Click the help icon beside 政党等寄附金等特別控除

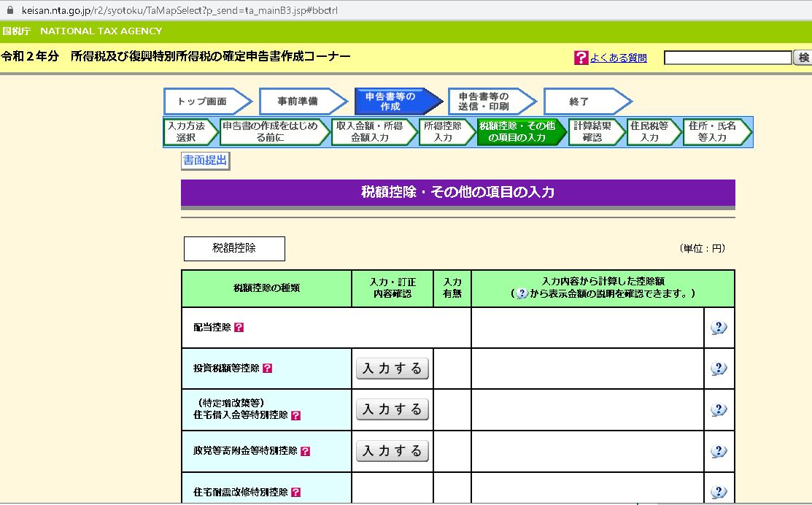[305, 451]
